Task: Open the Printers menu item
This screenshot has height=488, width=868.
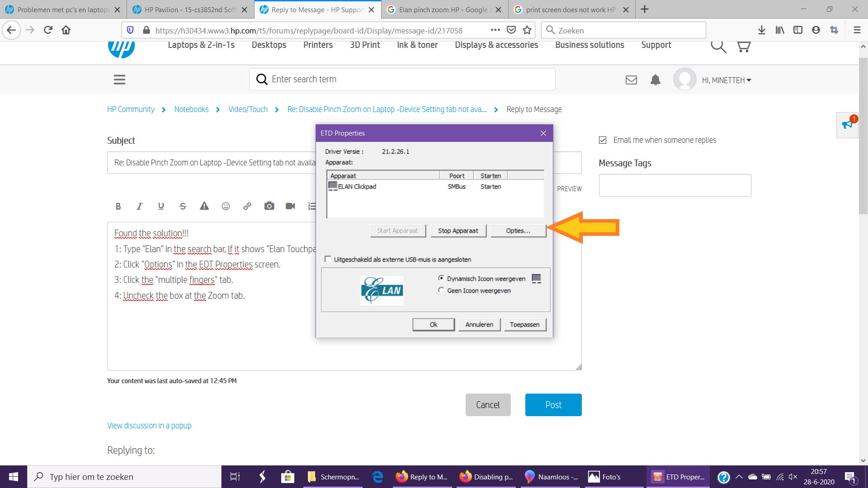Action: (318, 45)
